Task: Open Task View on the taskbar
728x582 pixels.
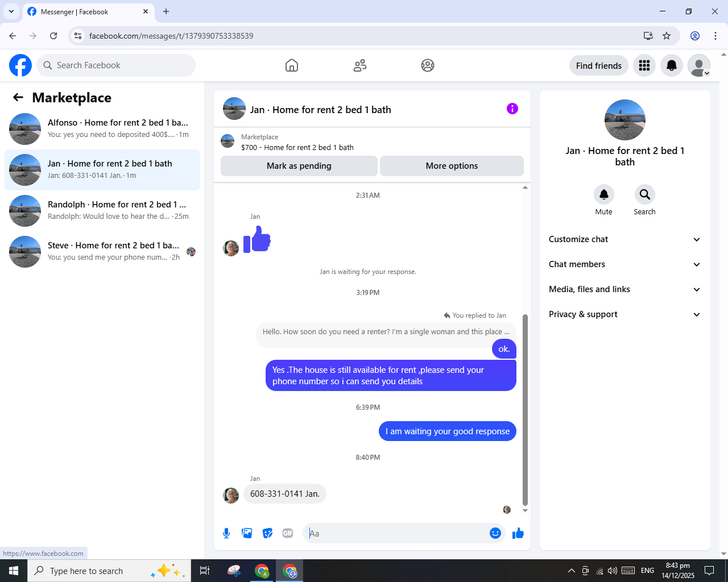Action: (x=205, y=571)
